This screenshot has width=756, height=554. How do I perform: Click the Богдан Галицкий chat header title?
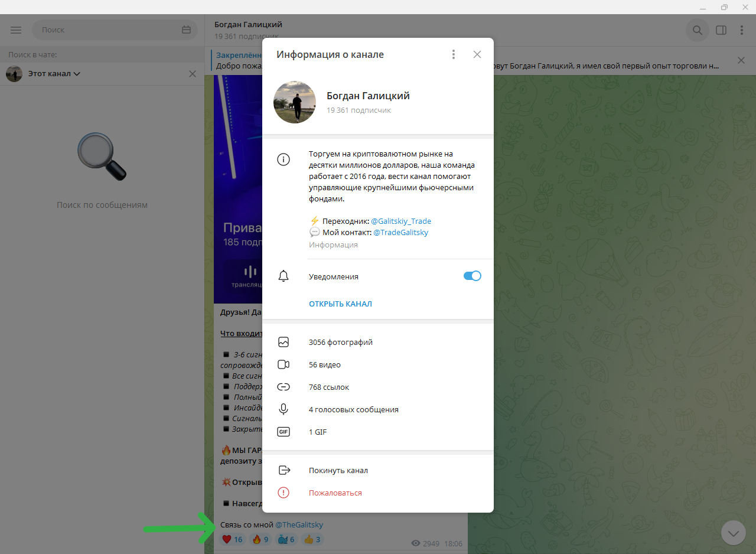248,24
